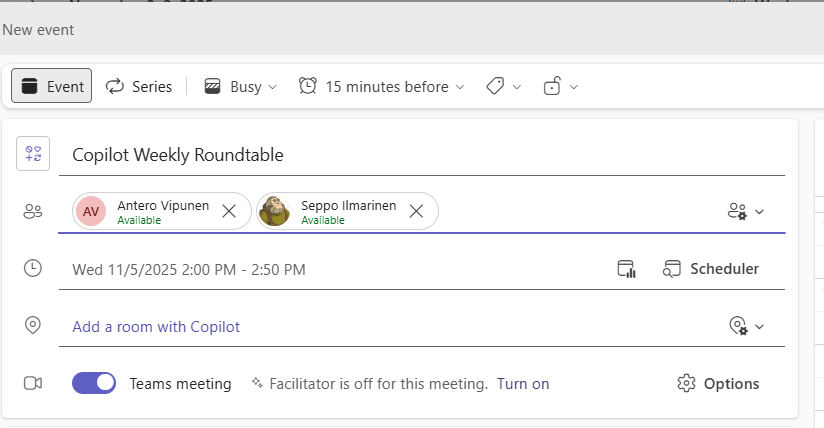This screenshot has width=824, height=428.
Task: Click the attendees people icon
Action: tap(33, 211)
